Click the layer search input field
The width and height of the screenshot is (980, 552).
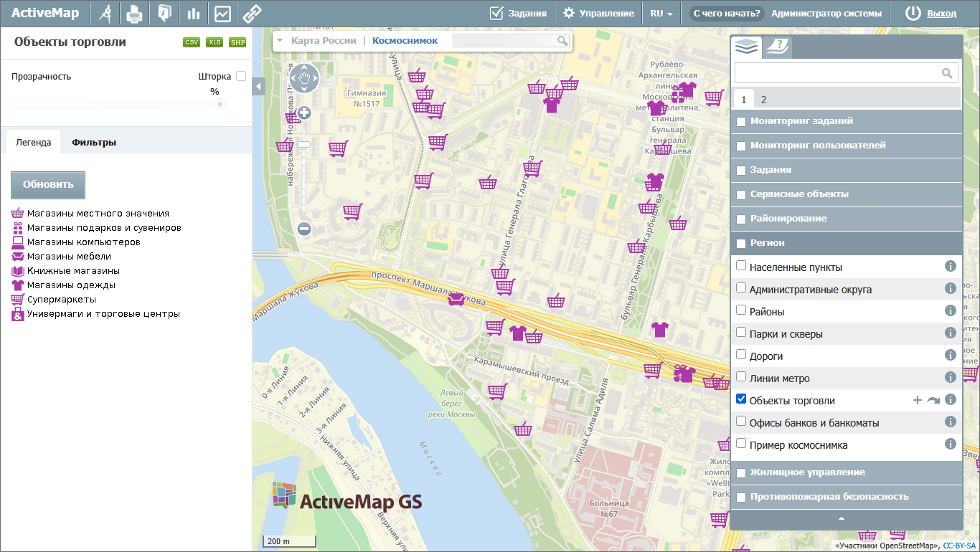point(837,72)
